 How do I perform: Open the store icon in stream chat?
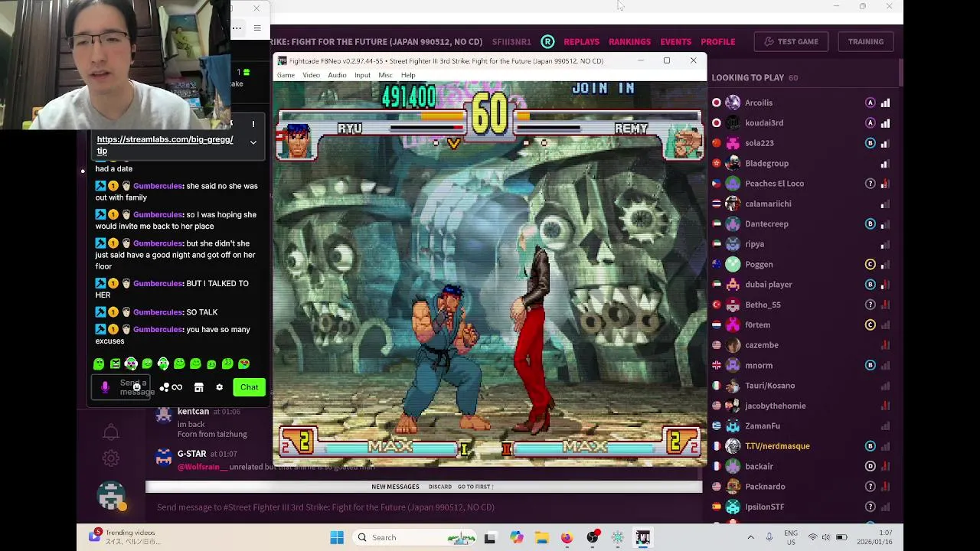point(198,387)
